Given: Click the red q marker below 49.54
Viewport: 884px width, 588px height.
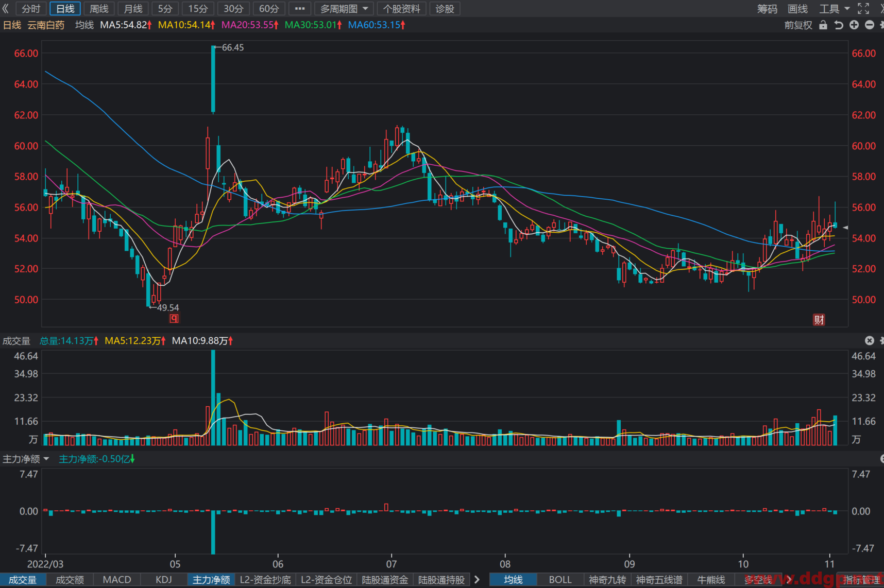Looking at the screenshot, I should pyautogui.click(x=174, y=319).
